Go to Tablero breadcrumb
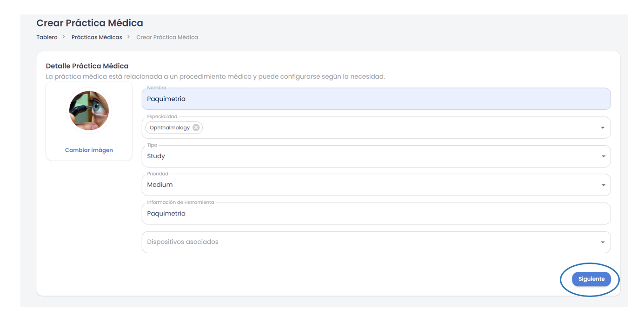Image resolution: width=644 pixels, height=317 pixels. point(47,37)
